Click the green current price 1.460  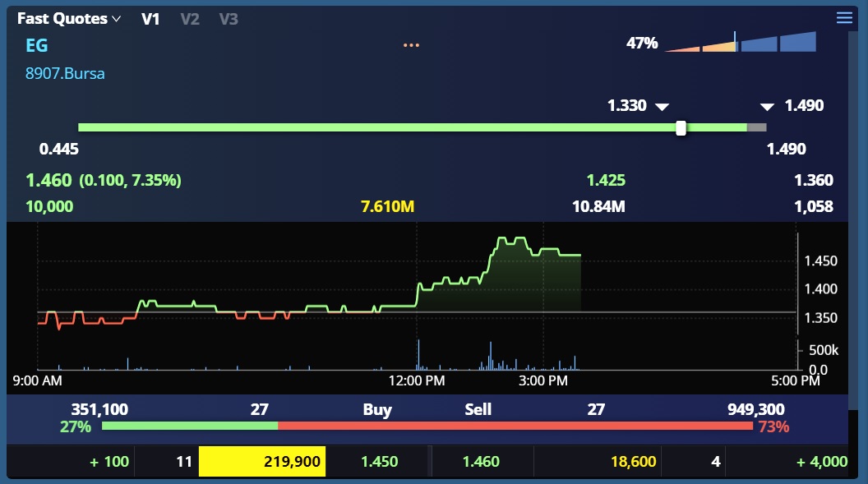pyautogui.click(x=48, y=180)
